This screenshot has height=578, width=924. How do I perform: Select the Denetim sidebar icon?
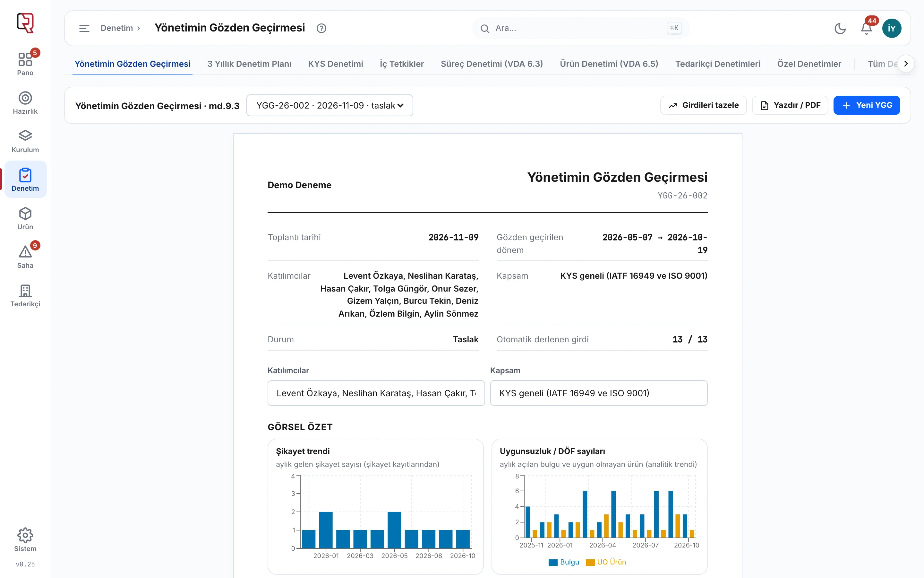[25, 179]
